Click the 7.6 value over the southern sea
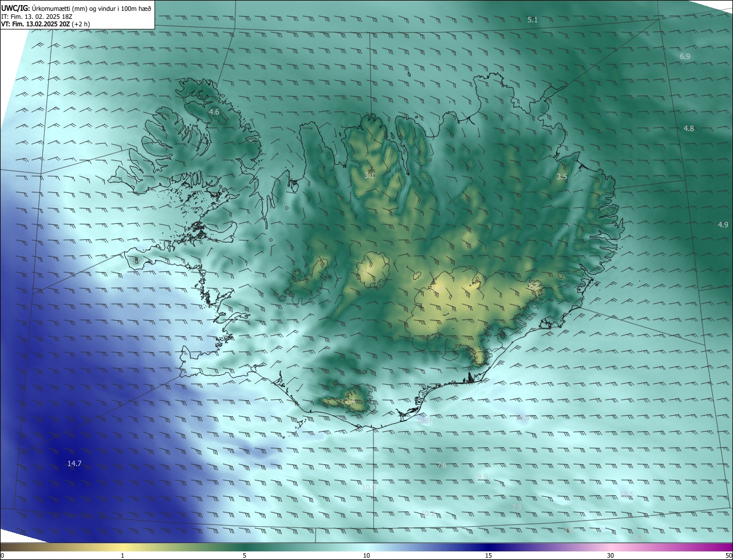The width and height of the screenshot is (733, 560). (442, 466)
